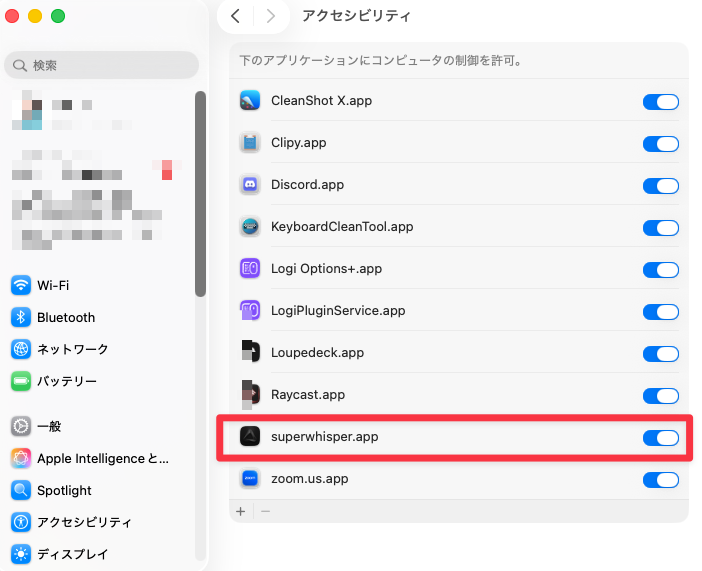Viewport: 702px width, 571px height.
Task: Click the Apple Intelligence sidebar icon
Action: coord(21,458)
